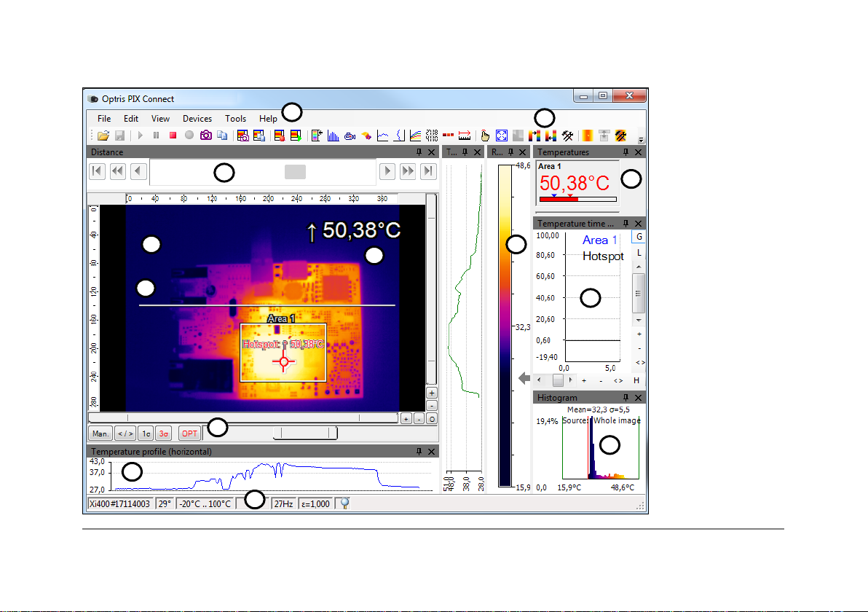The height and width of the screenshot is (612, 868).
Task: Open the Help menu
Action: (x=268, y=119)
